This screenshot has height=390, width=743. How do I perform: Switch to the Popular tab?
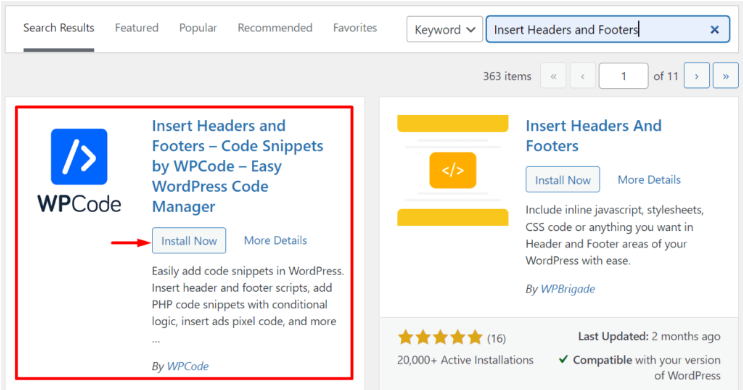198,28
